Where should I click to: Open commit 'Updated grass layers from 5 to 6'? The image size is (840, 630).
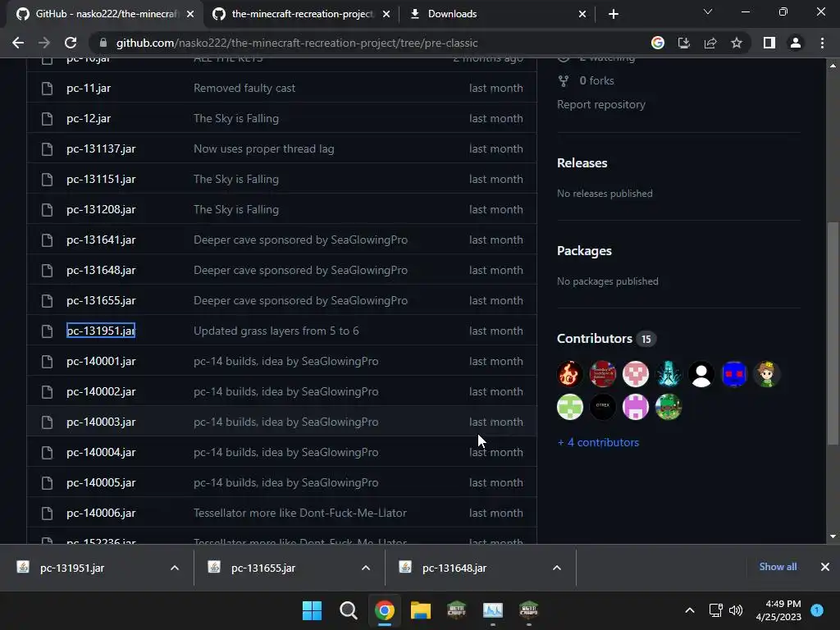coord(276,331)
